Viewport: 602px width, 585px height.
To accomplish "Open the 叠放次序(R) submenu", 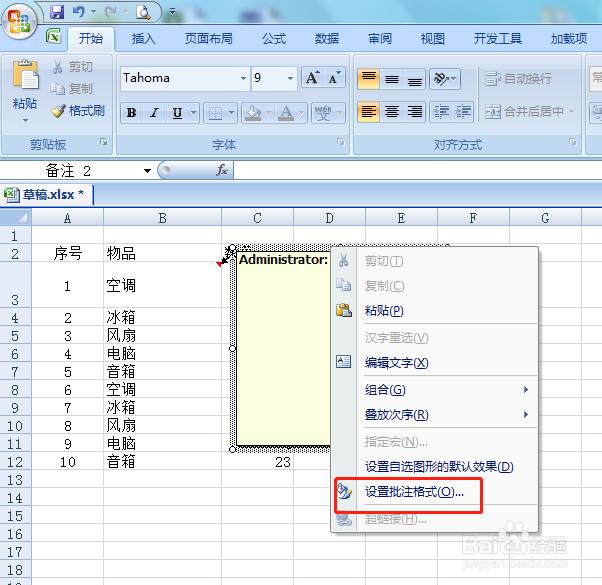I will click(435, 415).
